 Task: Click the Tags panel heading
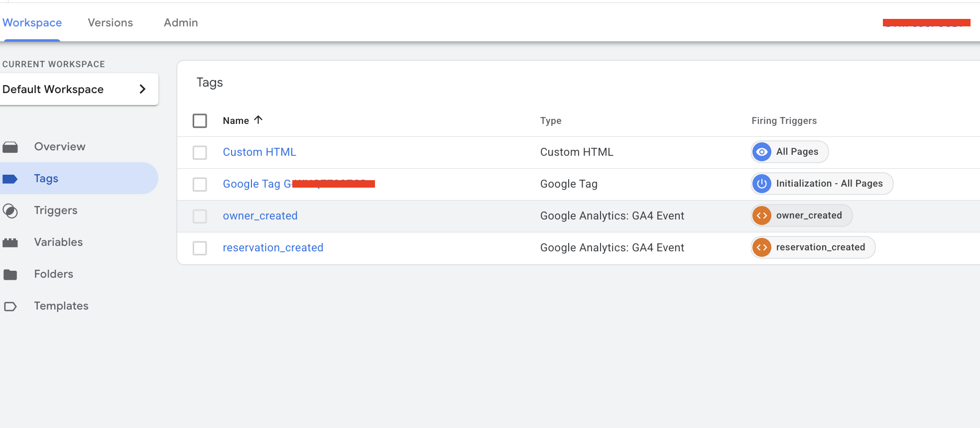(210, 83)
